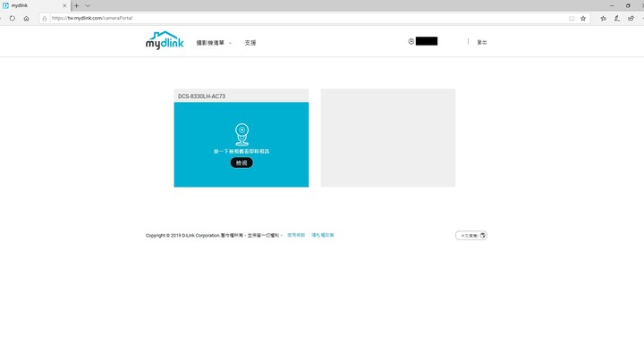This screenshot has width=644, height=343.
Task: Click the browser refresh icon
Action: click(13, 19)
